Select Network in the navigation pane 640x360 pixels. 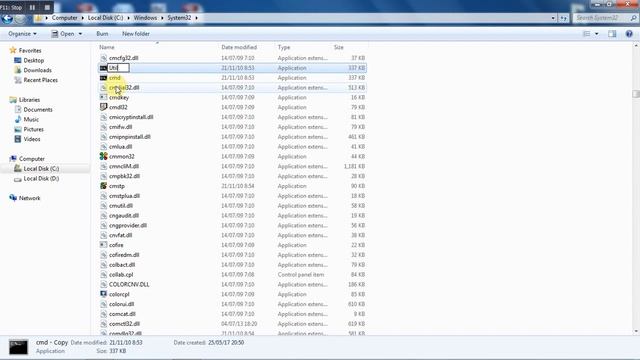(x=29, y=198)
